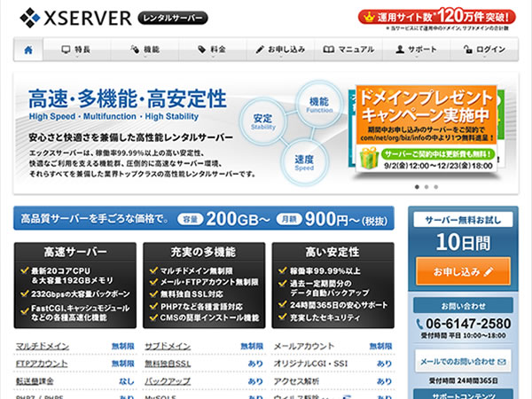This screenshot has height=399, width=532.
Task: Click the book icon beside マニュアル
Action: [328, 50]
